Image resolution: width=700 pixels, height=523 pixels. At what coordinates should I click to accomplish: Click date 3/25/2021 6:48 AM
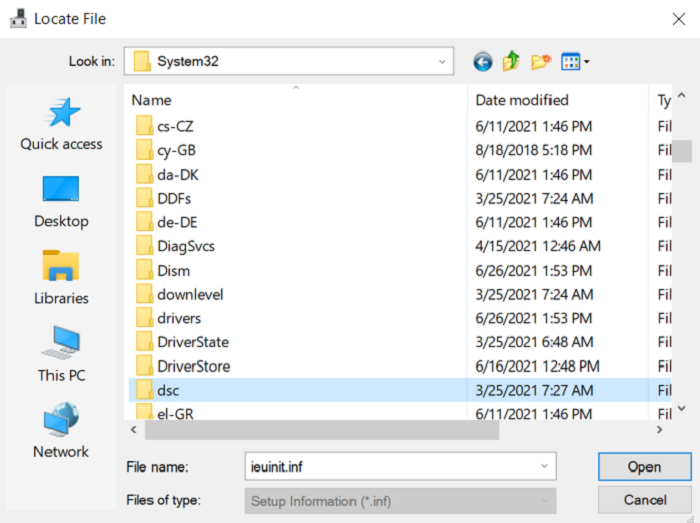click(x=534, y=342)
